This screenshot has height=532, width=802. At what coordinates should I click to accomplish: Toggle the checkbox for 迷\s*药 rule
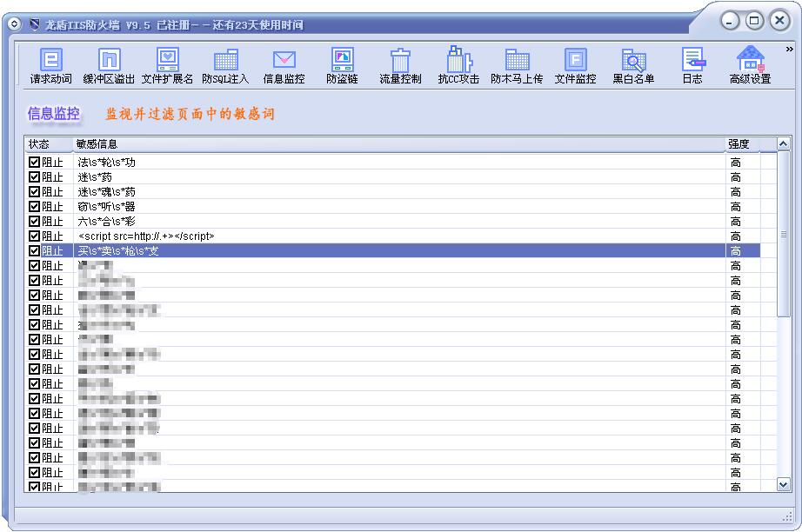coord(34,176)
